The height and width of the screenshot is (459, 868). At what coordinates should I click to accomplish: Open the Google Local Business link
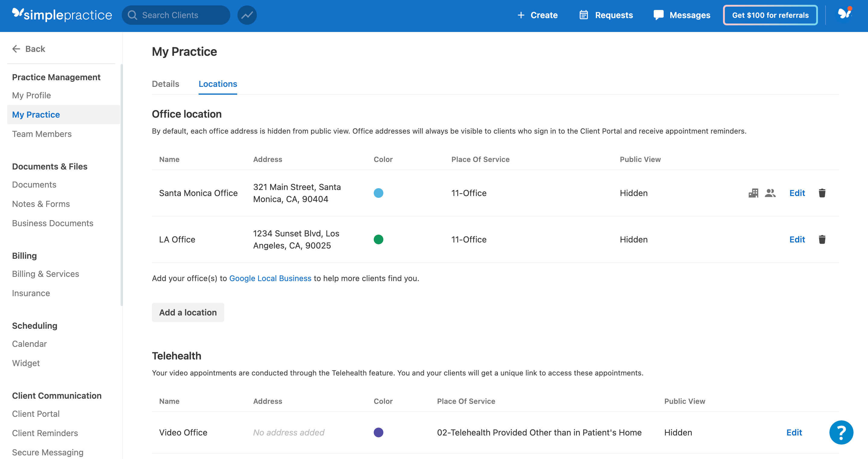click(x=270, y=278)
